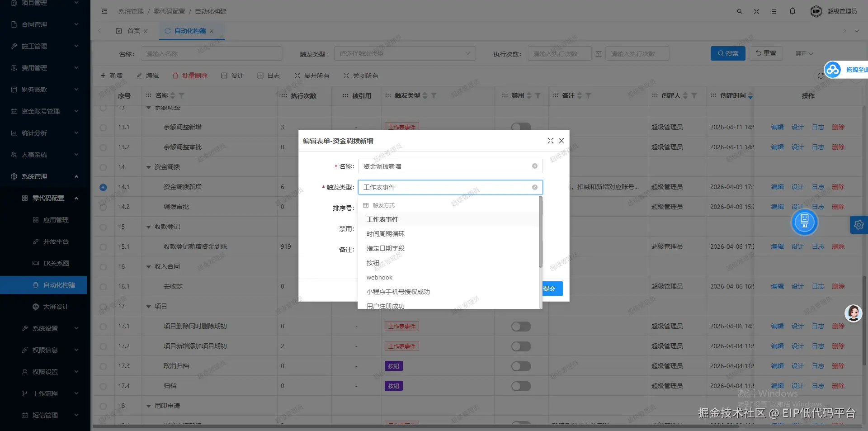
Task: Collapse the 项目 tree group
Action: 148,307
